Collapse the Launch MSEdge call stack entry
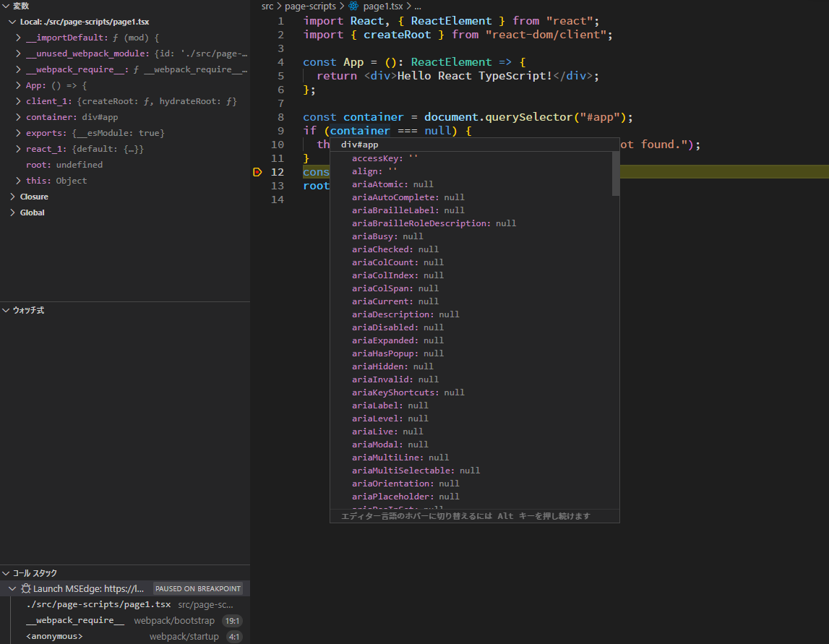The height and width of the screenshot is (644, 829). pyautogui.click(x=12, y=588)
